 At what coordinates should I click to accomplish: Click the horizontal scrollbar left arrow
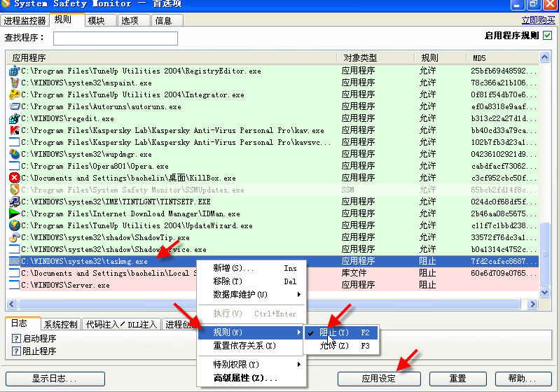click(x=12, y=304)
